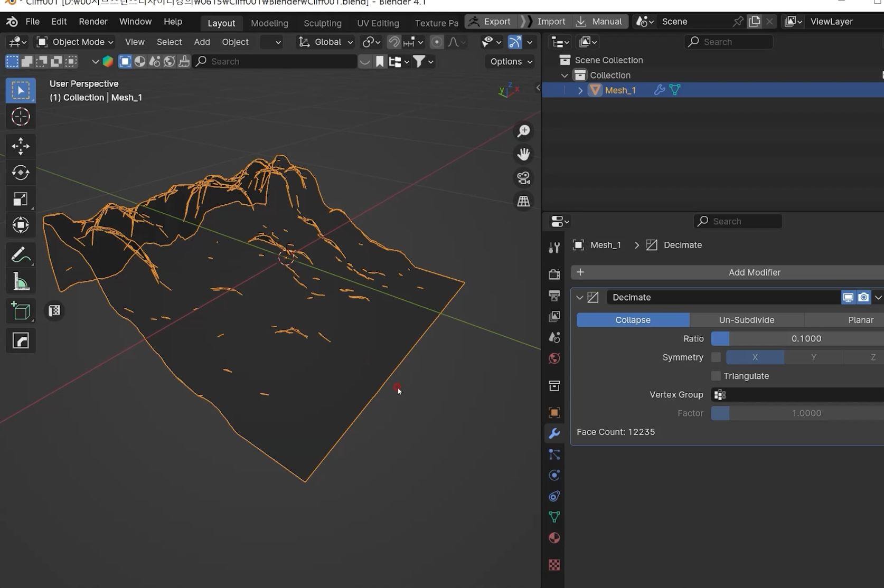Viewport: 884px width, 588px height.
Task: Toggle Decimate modifier viewport display
Action: [x=848, y=297]
